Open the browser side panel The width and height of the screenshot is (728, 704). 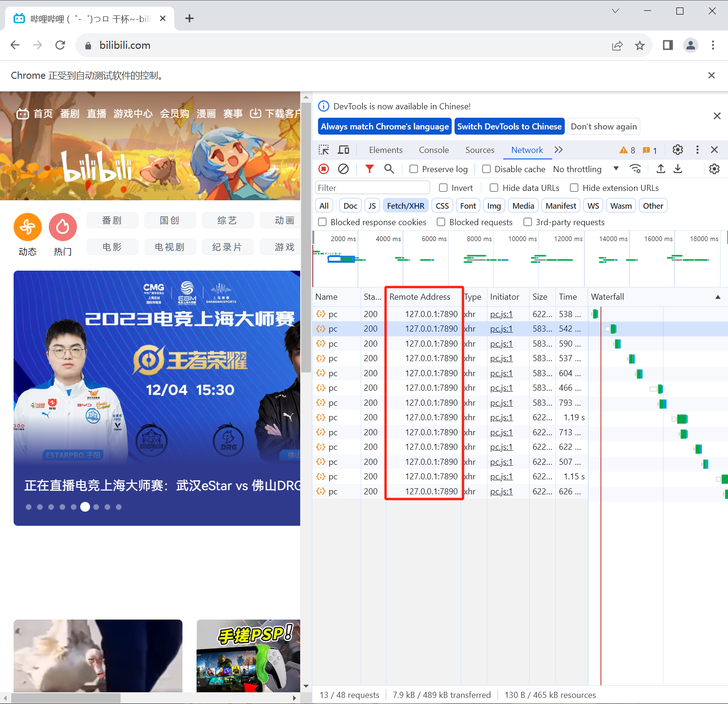click(x=668, y=45)
